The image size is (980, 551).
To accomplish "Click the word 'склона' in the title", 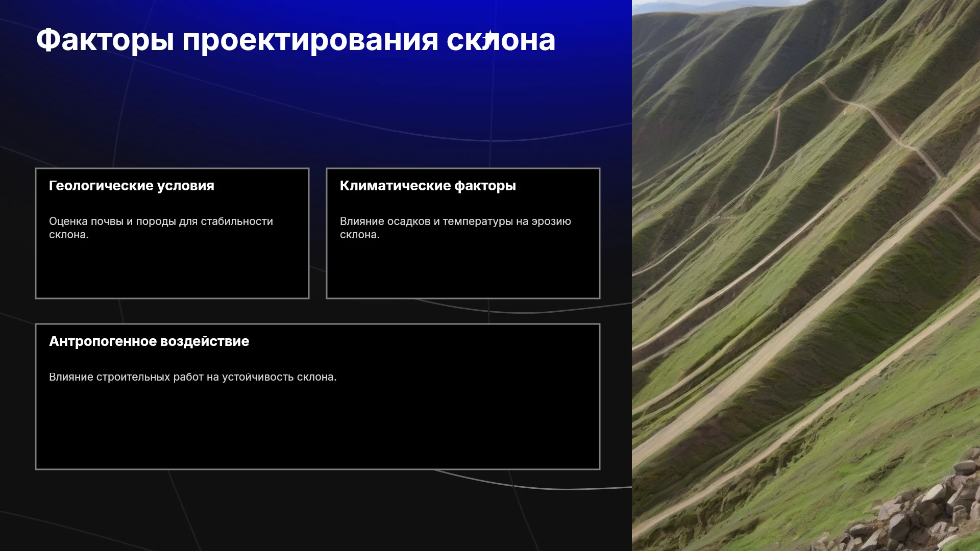I will coord(501,40).
